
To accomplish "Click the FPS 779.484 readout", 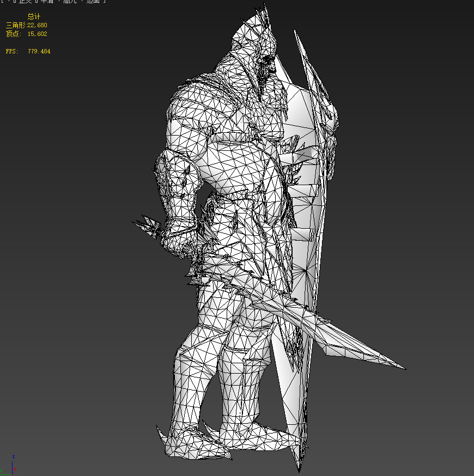I will (x=28, y=51).
